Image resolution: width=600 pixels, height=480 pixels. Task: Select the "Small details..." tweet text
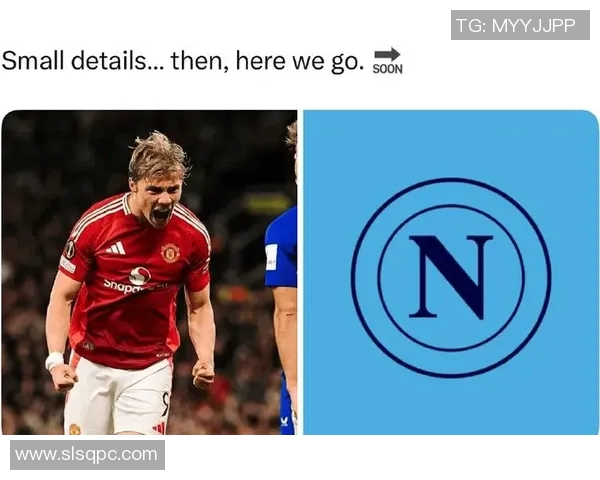(x=183, y=61)
